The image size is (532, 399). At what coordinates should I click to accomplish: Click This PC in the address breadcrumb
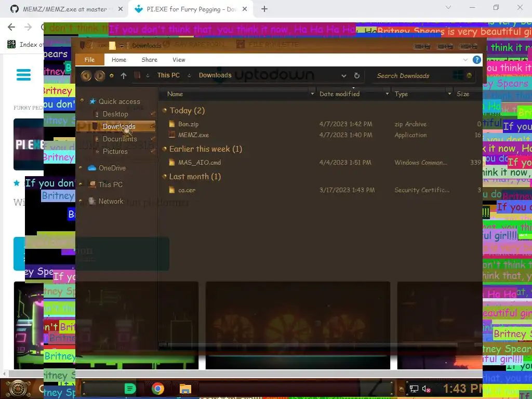(x=168, y=75)
